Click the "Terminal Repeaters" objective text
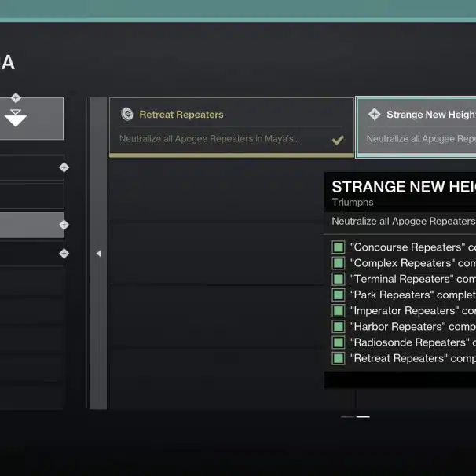476x476 pixels. [x=413, y=279]
